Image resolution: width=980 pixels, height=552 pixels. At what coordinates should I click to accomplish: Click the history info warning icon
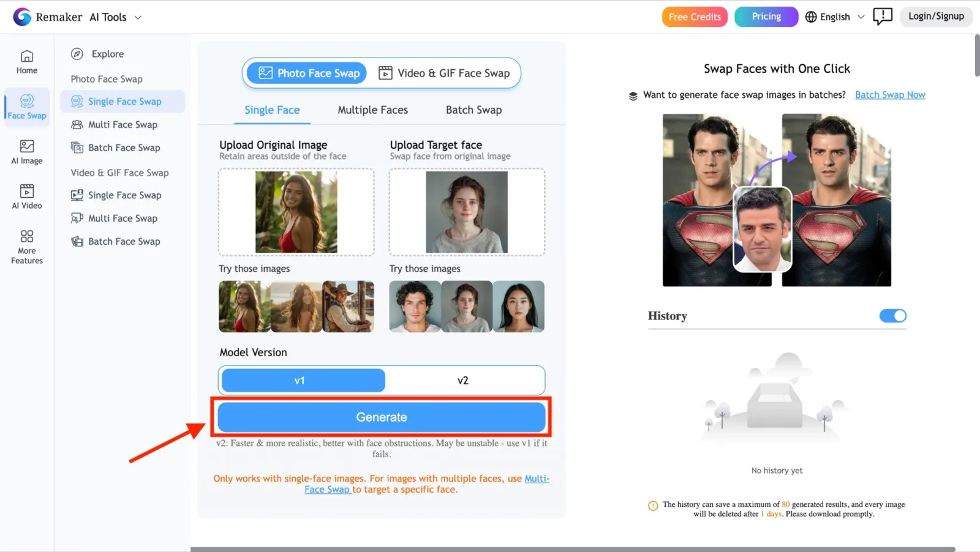tap(653, 506)
